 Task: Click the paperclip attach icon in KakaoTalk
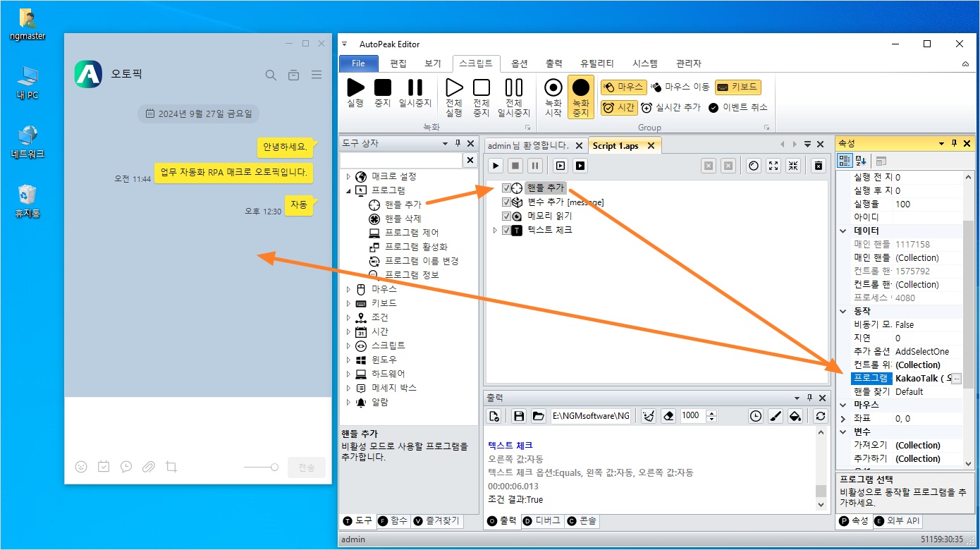tap(148, 467)
